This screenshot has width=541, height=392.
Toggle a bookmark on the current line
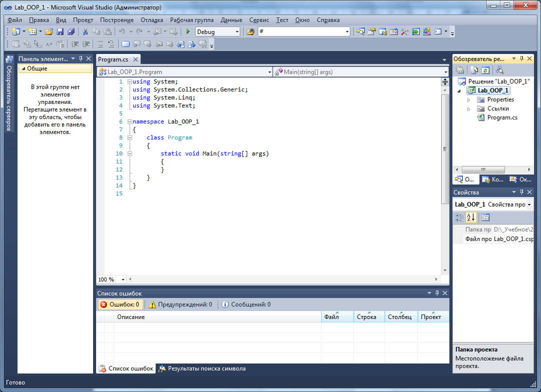[125, 44]
